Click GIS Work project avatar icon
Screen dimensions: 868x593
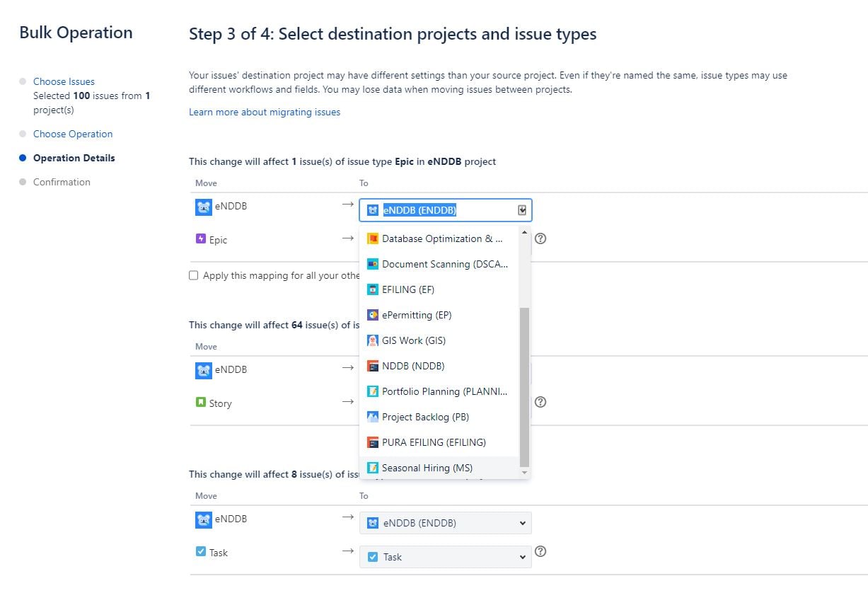point(373,340)
